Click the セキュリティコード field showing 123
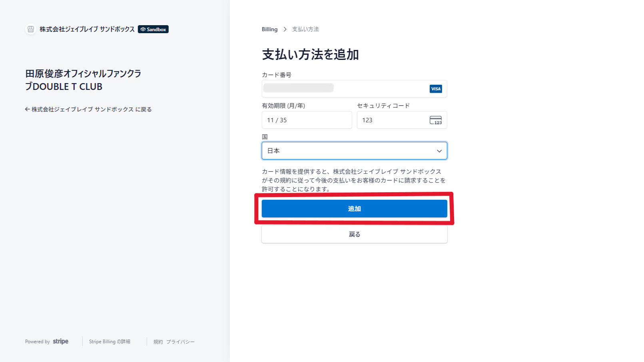The height and width of the screenshot is (362, 644). 392,120
